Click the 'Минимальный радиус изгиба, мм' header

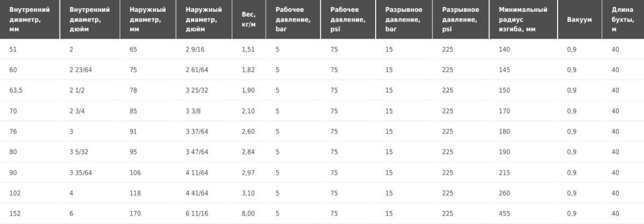pyautogui.click(x=524, y=19)
